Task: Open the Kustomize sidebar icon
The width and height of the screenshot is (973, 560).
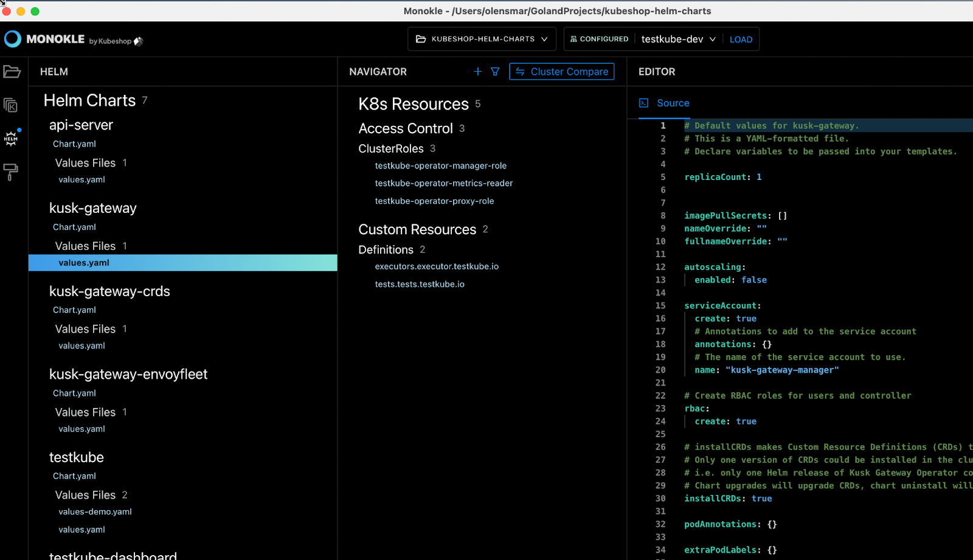Action: [x=11, y=105]
